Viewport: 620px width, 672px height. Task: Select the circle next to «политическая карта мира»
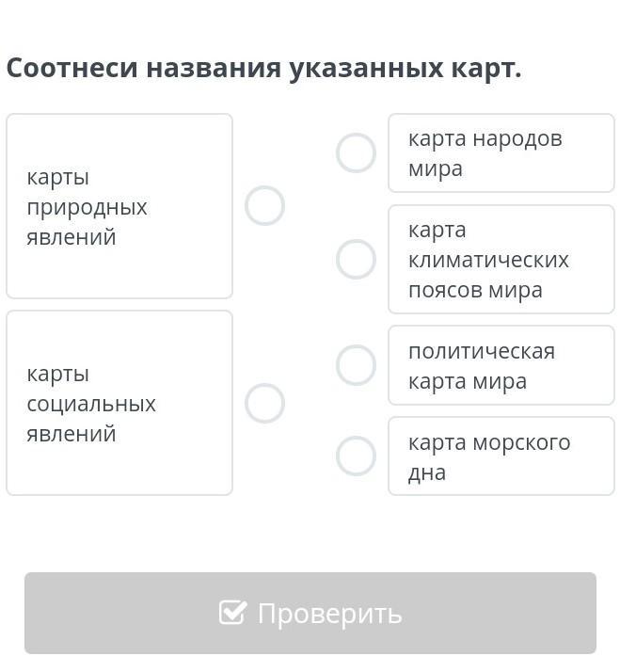click(x=356, y=365)
